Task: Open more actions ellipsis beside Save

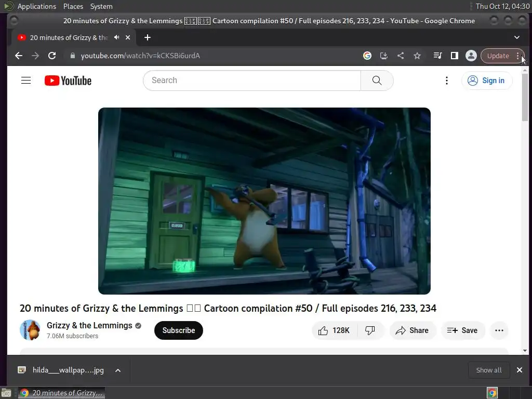Action: [499, 330]
